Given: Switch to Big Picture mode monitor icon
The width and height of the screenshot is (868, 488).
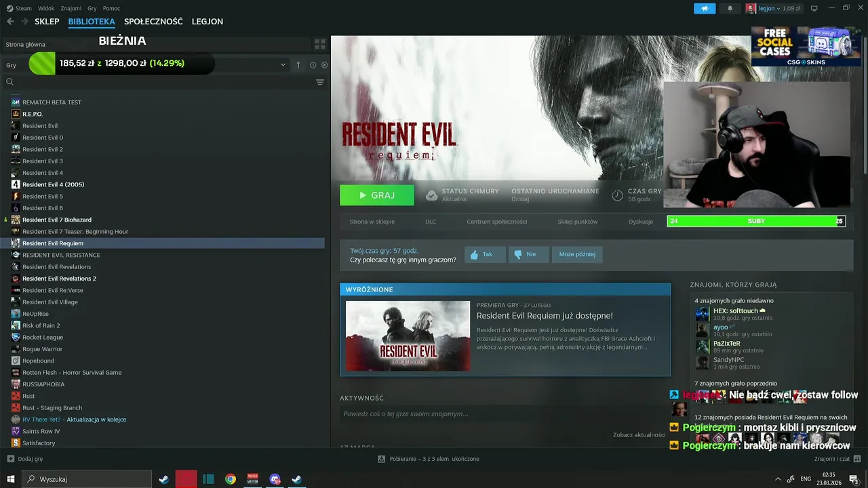Looking at the screenshot, I should 814,9.
